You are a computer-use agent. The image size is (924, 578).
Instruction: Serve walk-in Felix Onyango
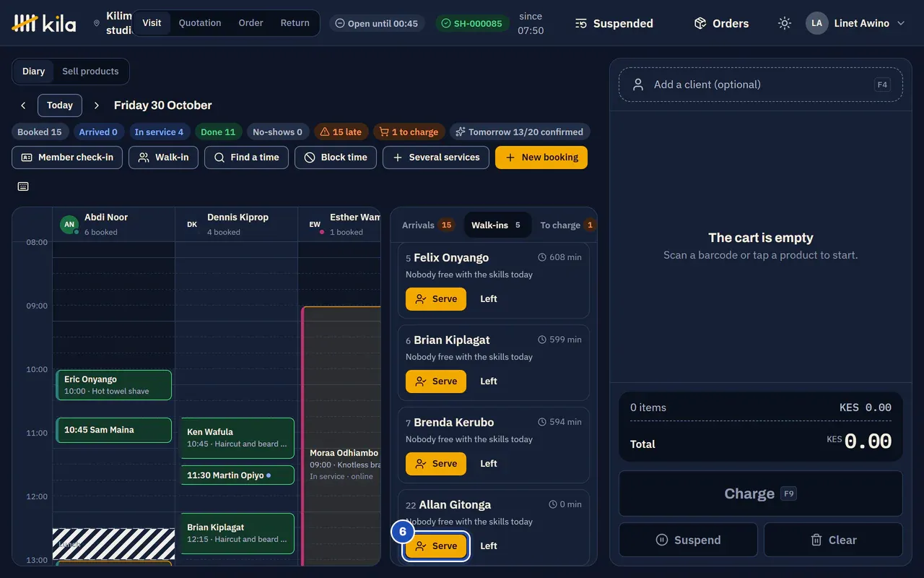(436, 299)
